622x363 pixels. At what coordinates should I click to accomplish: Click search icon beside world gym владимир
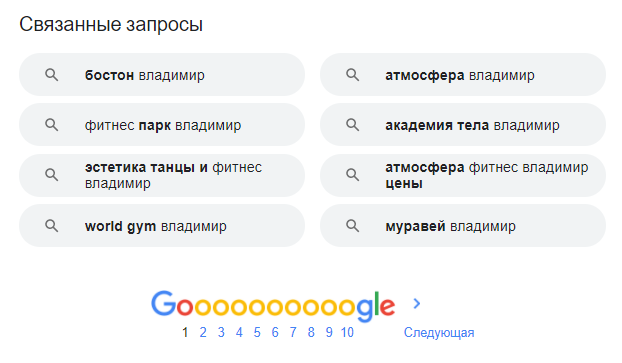(x=51, y=226)
